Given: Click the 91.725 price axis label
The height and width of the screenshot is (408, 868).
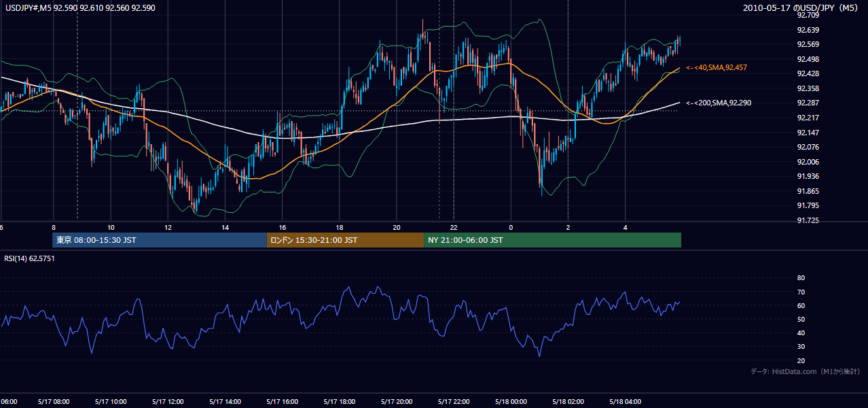Looking at the screenshot, I should (x=808, y=220).
